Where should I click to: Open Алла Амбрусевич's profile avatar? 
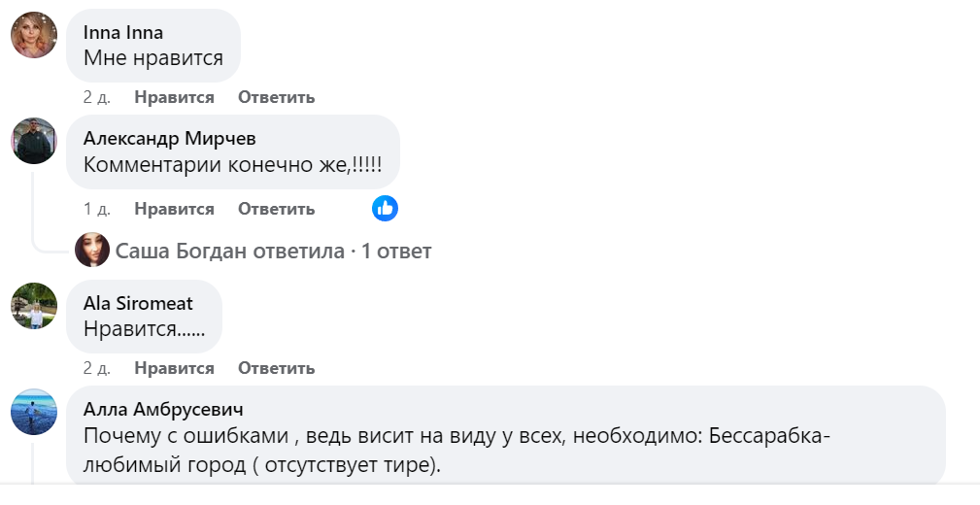click(33, 412)
